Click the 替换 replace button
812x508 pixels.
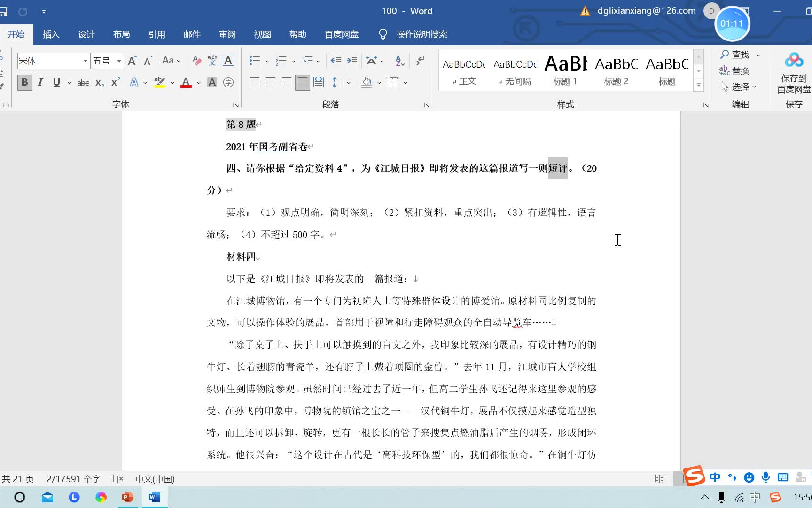[x=734, y=71]
